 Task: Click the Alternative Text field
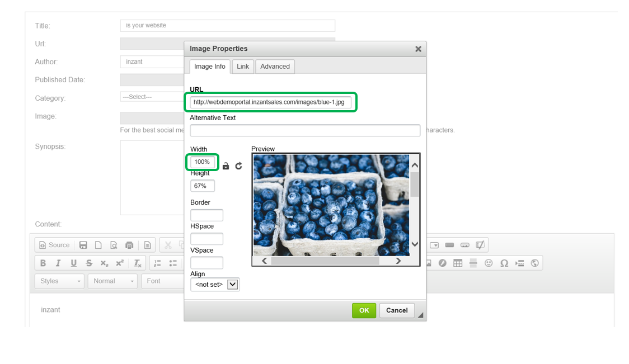(306, 130)
